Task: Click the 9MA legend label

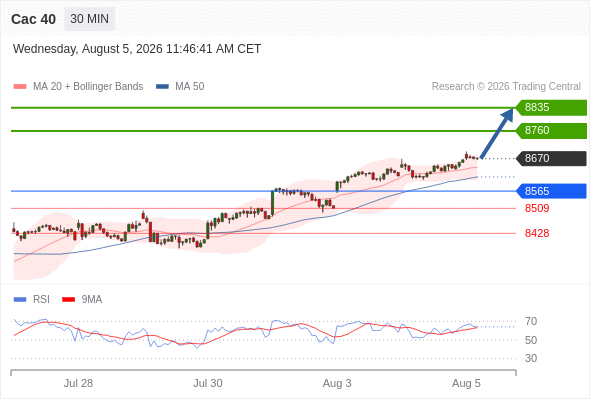Action: coord(92,300)
